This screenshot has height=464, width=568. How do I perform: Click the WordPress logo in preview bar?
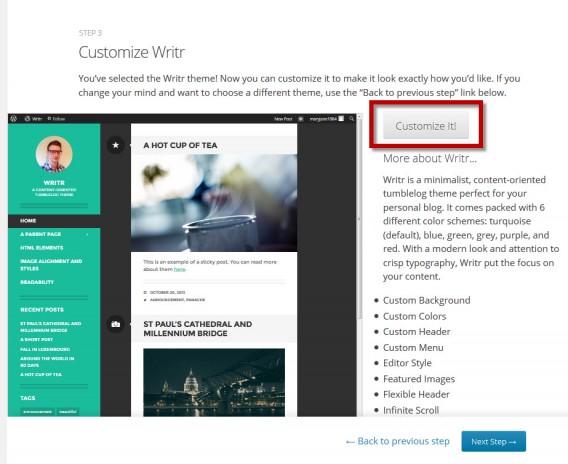pos(14,118)
